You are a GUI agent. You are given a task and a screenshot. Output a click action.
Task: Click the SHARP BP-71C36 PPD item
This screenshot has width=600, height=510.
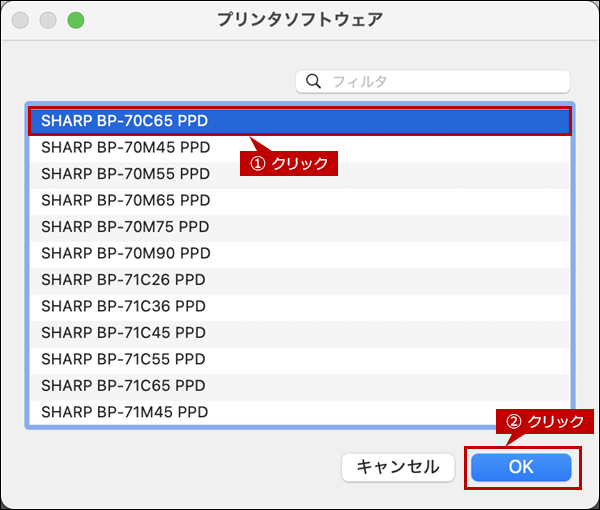[125, 306]
